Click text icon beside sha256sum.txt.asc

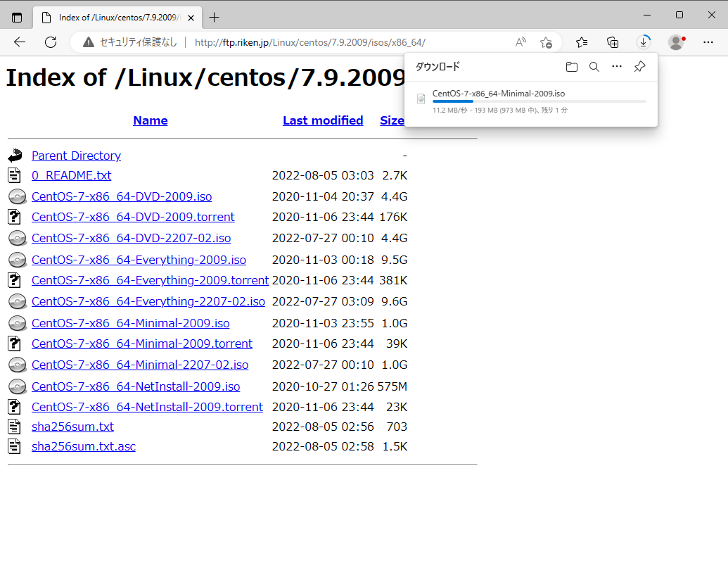14,447
